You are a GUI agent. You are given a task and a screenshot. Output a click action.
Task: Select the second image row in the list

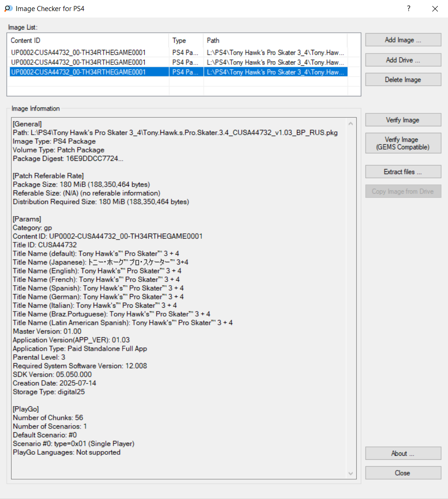(178, 62)
